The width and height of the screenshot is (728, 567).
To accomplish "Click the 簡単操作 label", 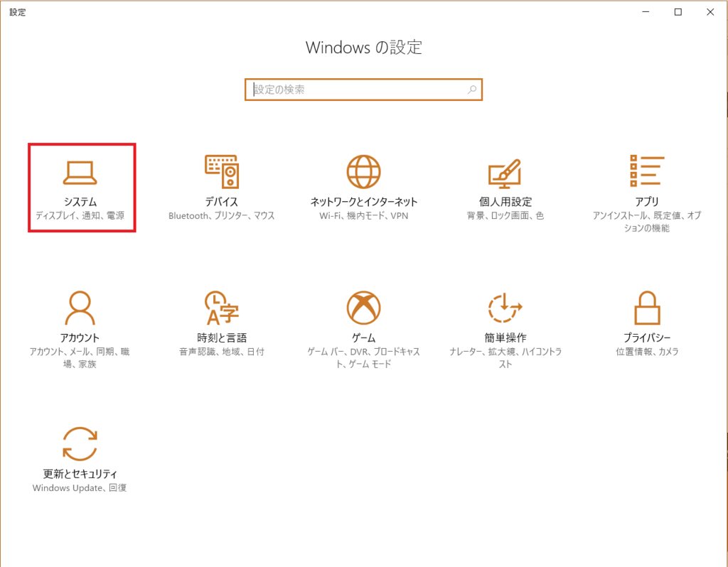I will click(x=505, y=337).
